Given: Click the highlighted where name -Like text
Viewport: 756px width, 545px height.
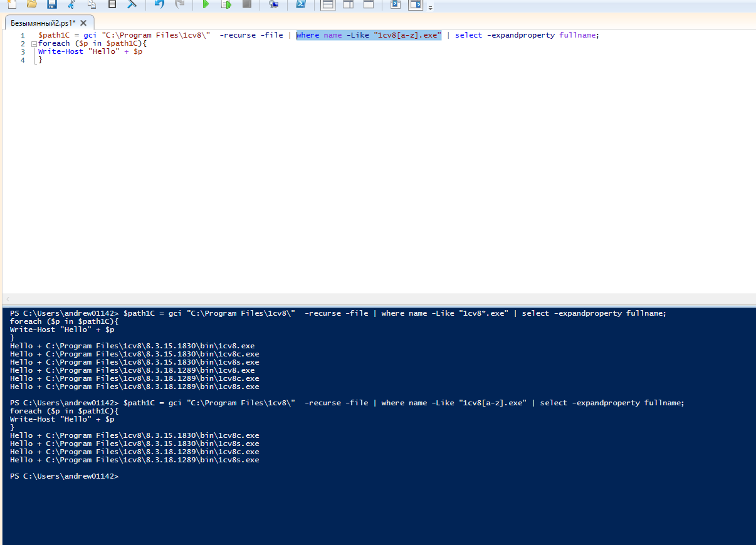Looking at the screenshot, I should [x=369, y=35].
